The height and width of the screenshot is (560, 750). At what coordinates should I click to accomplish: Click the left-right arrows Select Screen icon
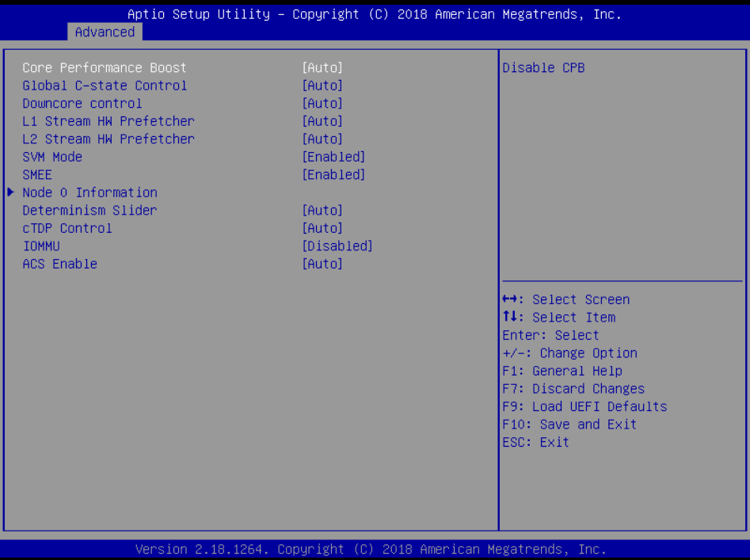[x=510, y=299]
